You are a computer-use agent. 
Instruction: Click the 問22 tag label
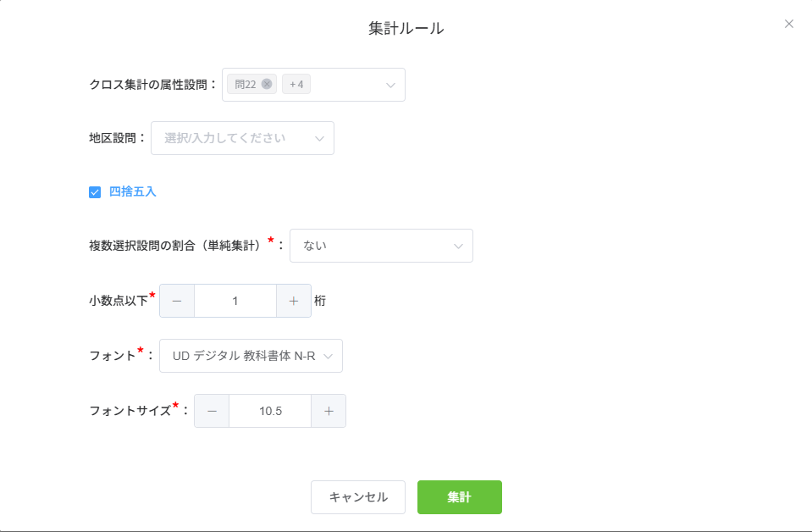tap(246, 84)
